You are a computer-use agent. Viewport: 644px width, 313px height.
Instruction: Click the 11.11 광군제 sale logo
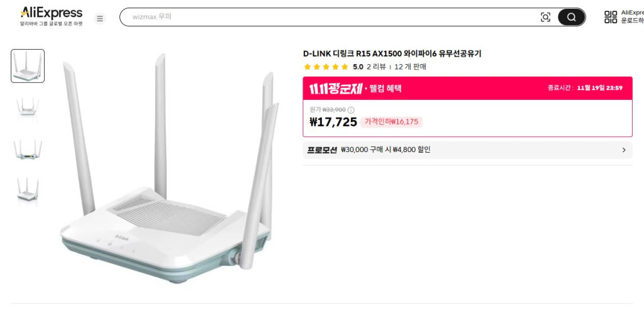pyautogui.click(x=334, y=88)
